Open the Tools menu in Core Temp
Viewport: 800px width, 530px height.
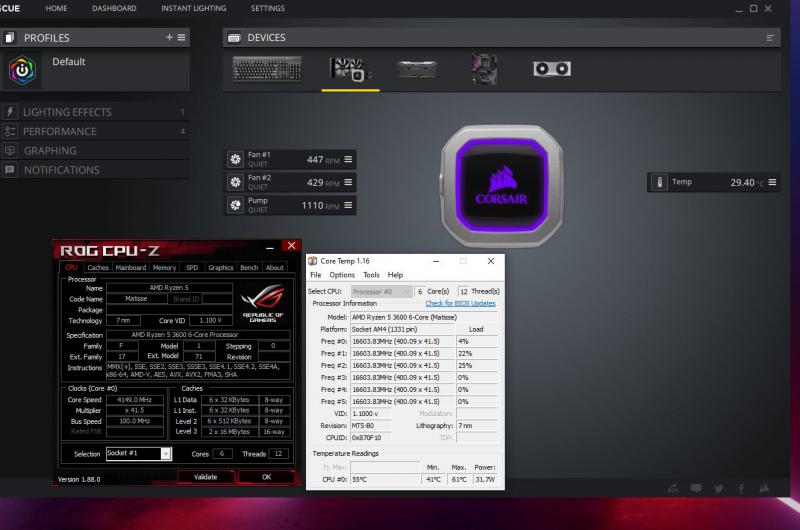tap(371, 275)
